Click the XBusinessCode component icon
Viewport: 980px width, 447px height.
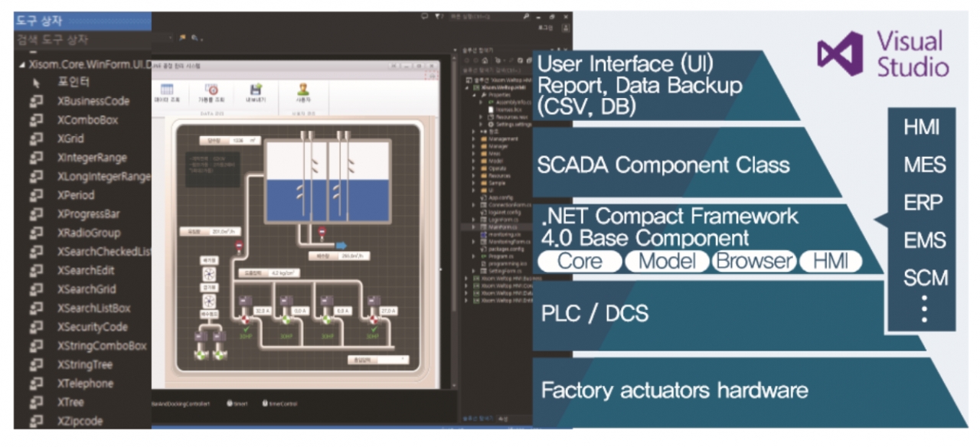pyautogui.click(x=37, y=101)
